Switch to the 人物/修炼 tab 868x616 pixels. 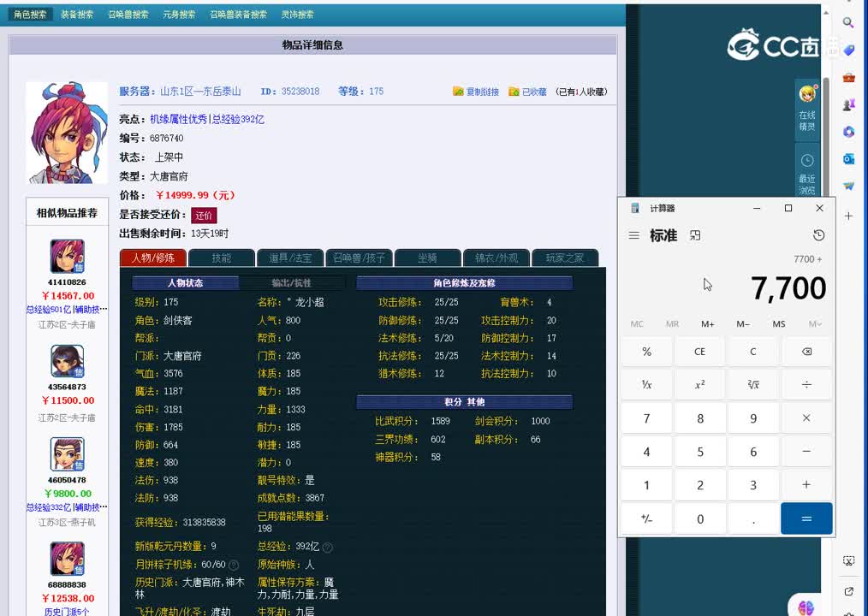pyautogui.click(x=152, y=258)
